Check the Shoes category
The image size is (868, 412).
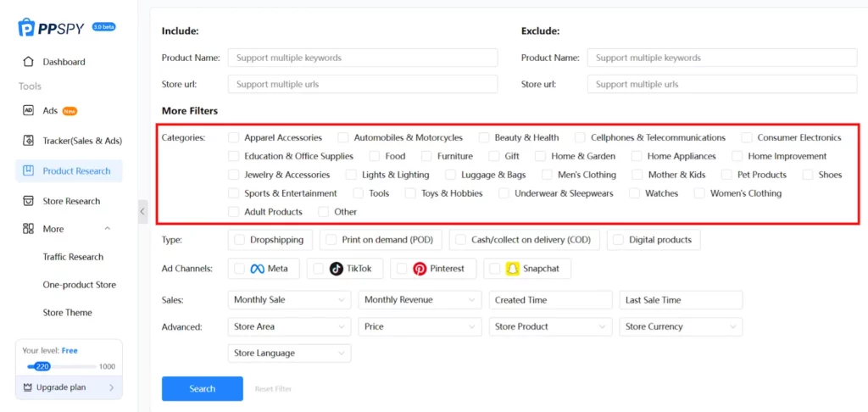808,175
